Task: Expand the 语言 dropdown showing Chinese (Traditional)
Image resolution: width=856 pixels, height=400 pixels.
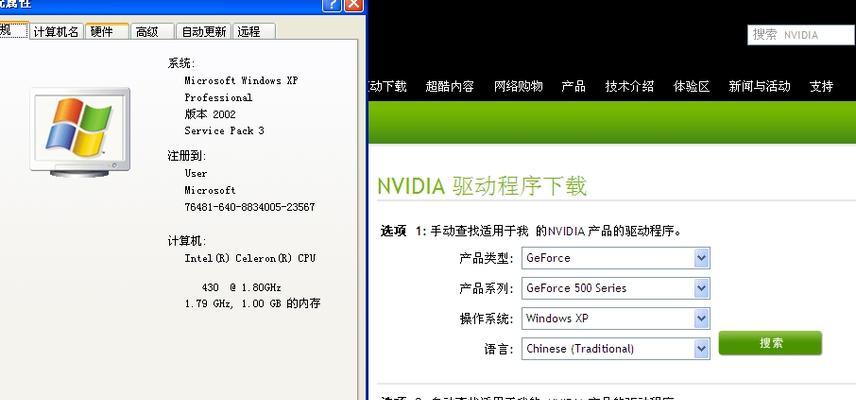Action: [616, 348]
